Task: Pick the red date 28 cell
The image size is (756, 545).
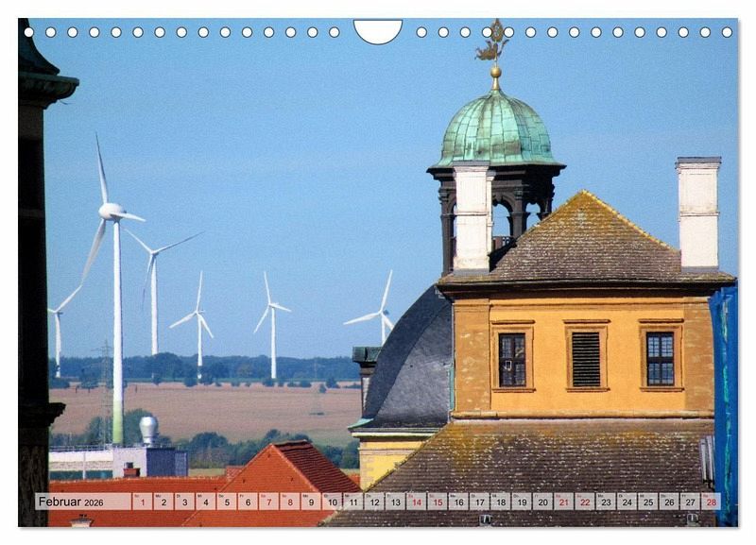Action: pos(712,502)
